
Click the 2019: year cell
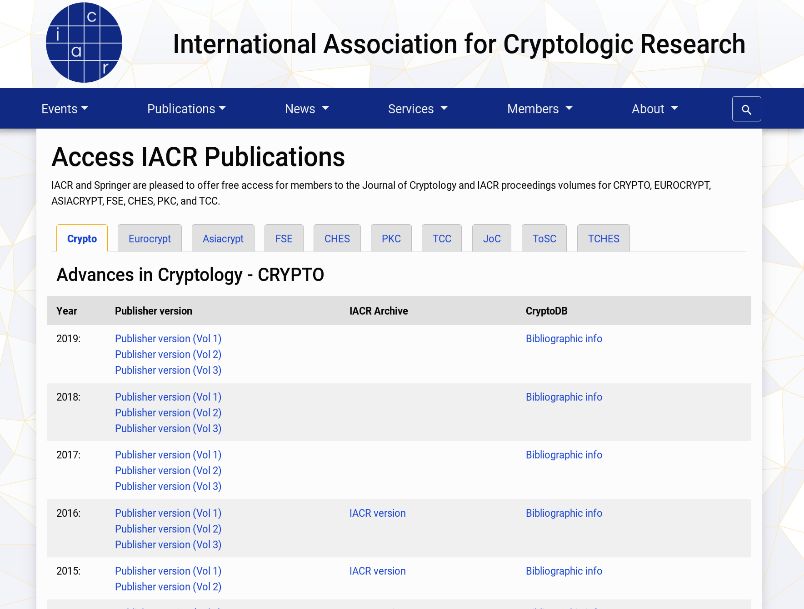(69, 338)
